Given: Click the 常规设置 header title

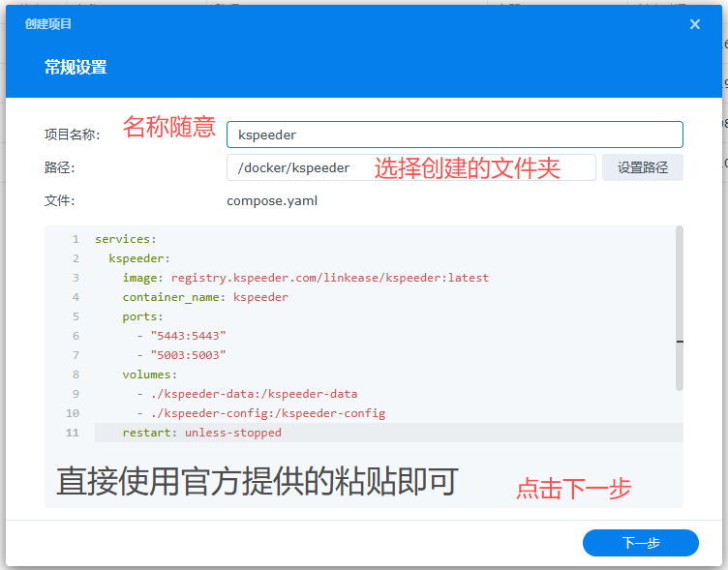Looking at the screenshot, I should [x=76, y=68].
